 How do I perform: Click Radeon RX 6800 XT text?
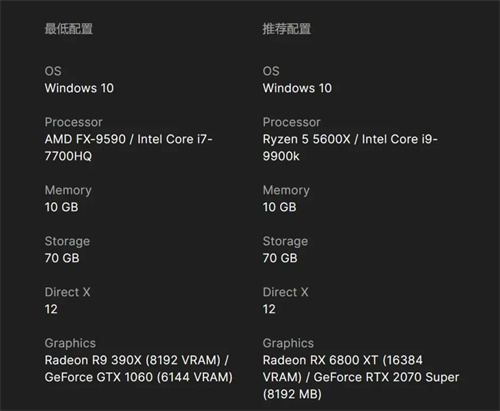pyautogui.click(x=320, y=360)
